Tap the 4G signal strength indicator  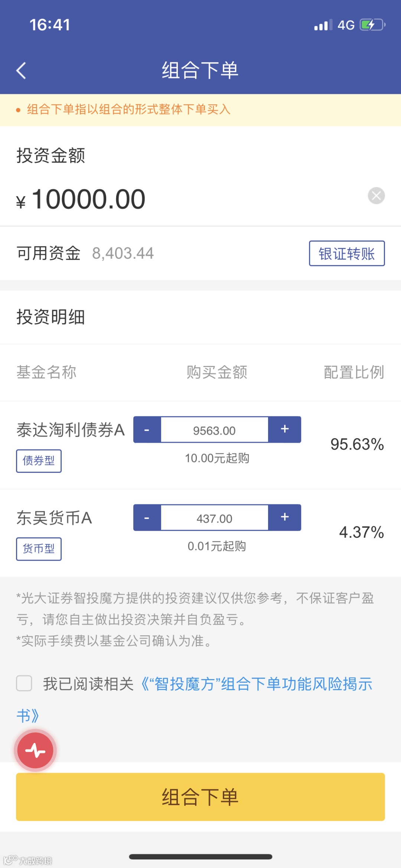click(x=334, y=25)
